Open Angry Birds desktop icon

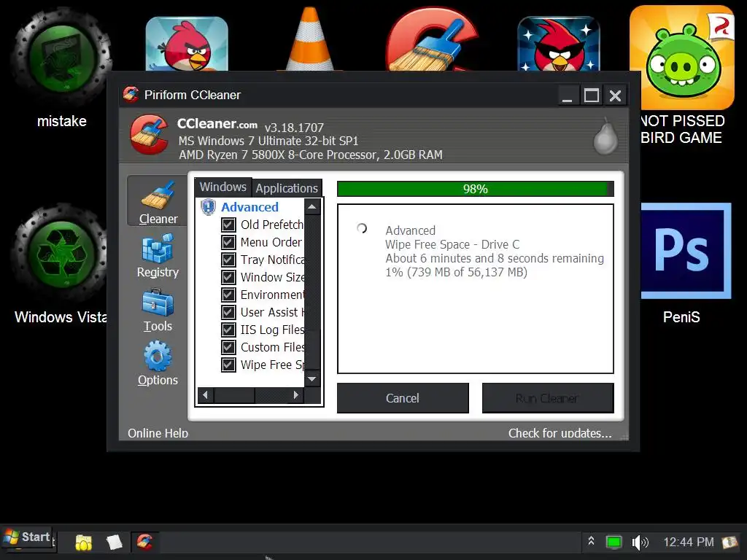tap(187, 44)
